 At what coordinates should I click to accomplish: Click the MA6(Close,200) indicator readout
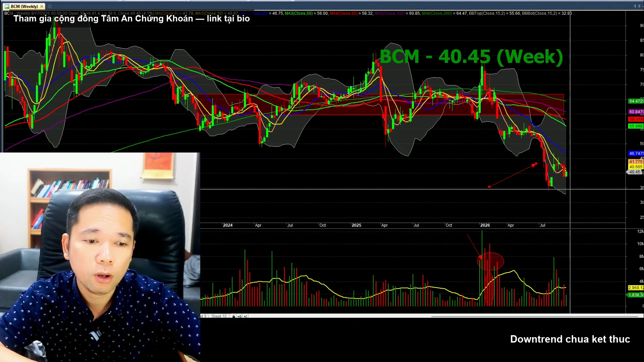[444, 13]
